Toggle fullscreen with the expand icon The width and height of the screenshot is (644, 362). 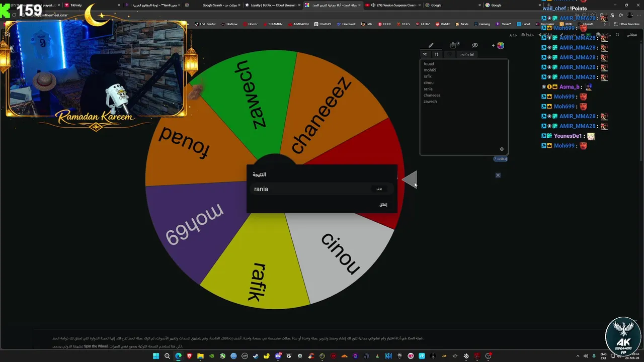click(617, 35)
